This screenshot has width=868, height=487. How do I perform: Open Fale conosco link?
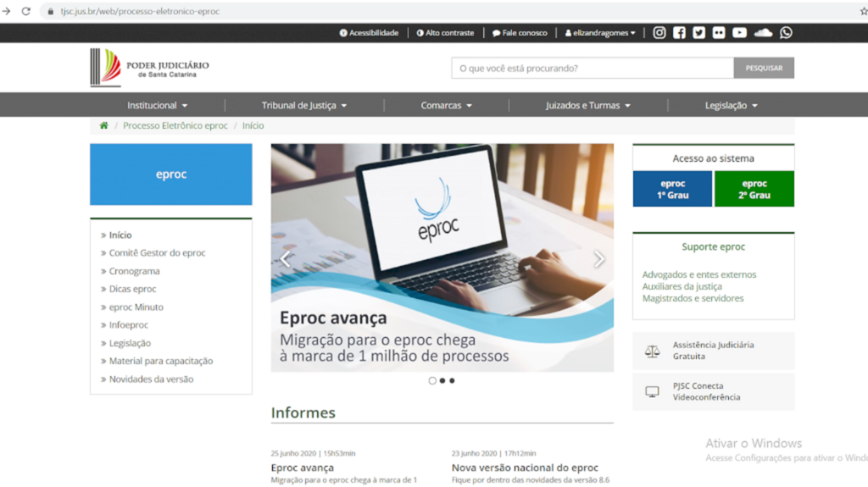[x=520, y=33]
